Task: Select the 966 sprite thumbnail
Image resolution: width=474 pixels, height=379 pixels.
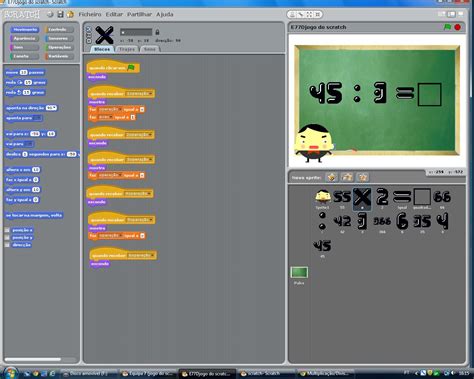Action: [x=382, y=222]
